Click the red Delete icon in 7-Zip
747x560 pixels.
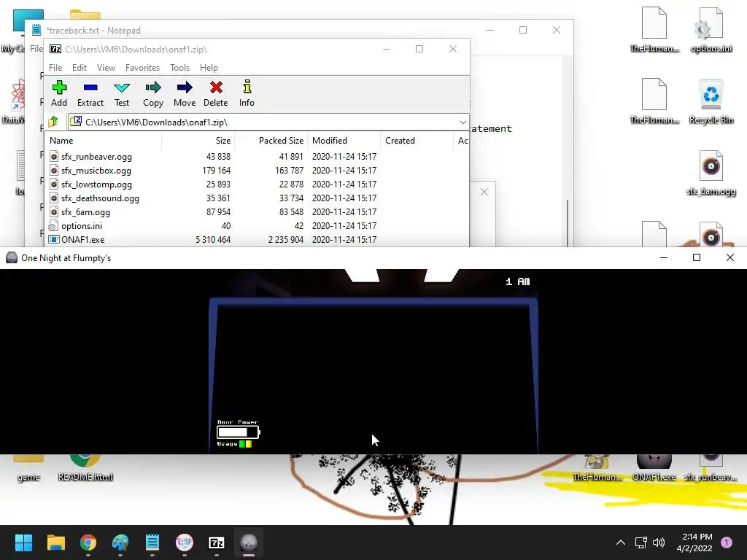tap(216, 93)
